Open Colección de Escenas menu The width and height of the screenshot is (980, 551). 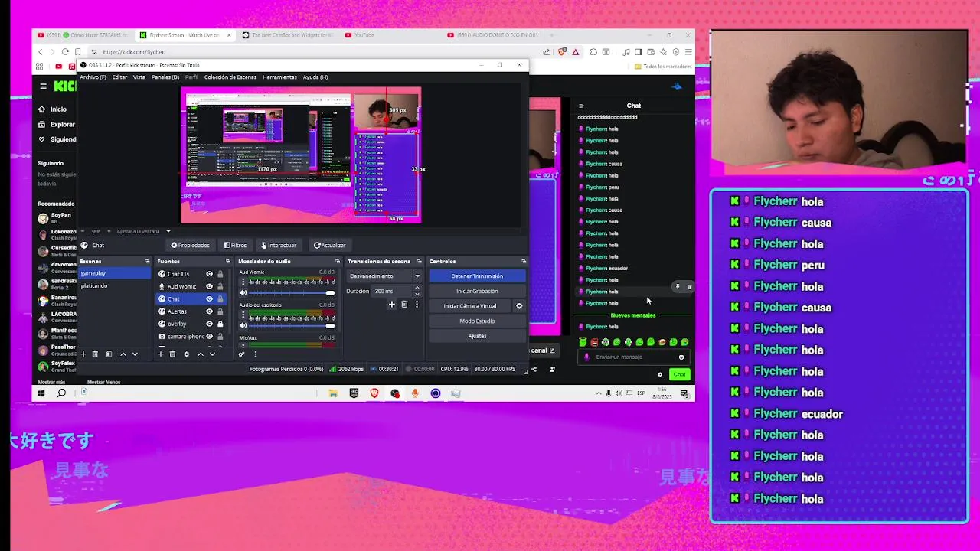(x=230, y=77)
